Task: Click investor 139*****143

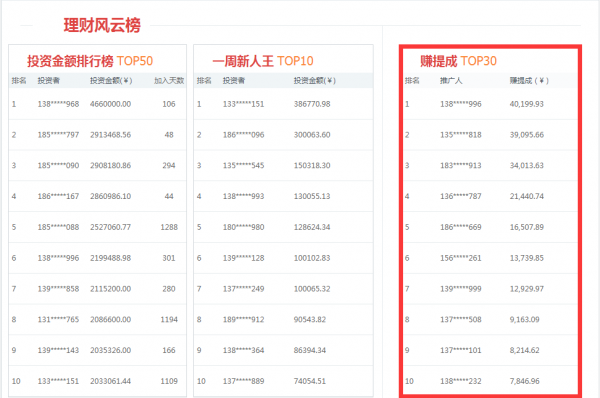Action: pyautogui.click(x=58, y=350)
